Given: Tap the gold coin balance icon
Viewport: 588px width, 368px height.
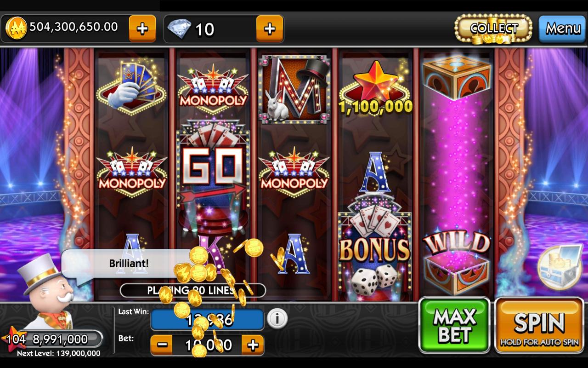Looking at the screenshot, I should [16, 28].
